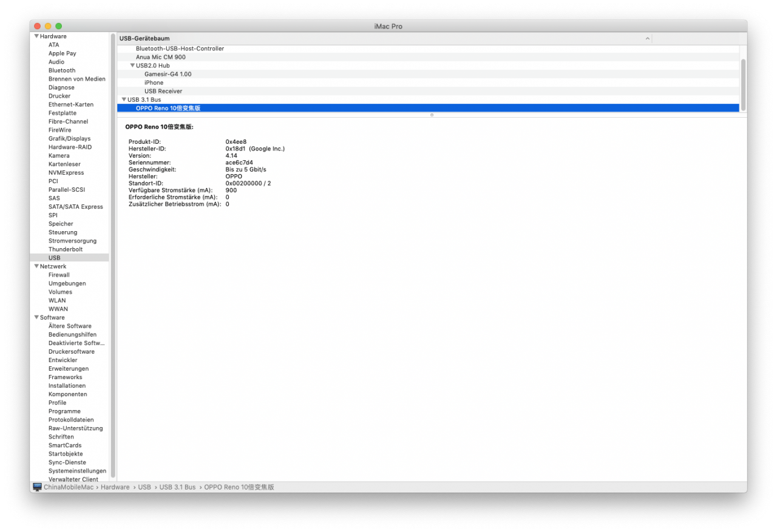The width and height of the screenshot is (777, 532).
Task: Collapse the Software section triangle
Action: point(36,317)
